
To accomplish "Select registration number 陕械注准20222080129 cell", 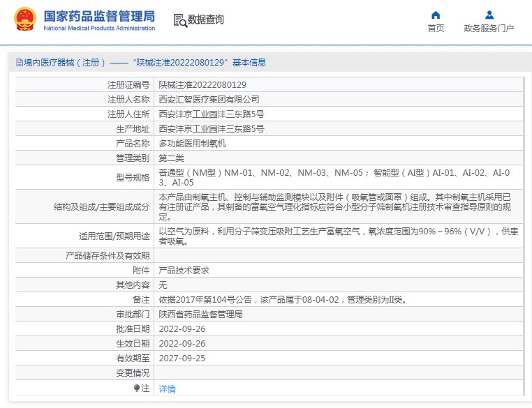I will [x=202, y=84].
